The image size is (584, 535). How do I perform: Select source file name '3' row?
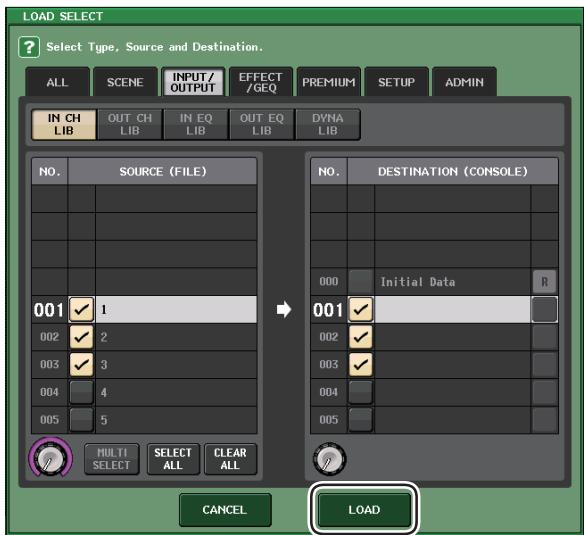click(176, 364)
